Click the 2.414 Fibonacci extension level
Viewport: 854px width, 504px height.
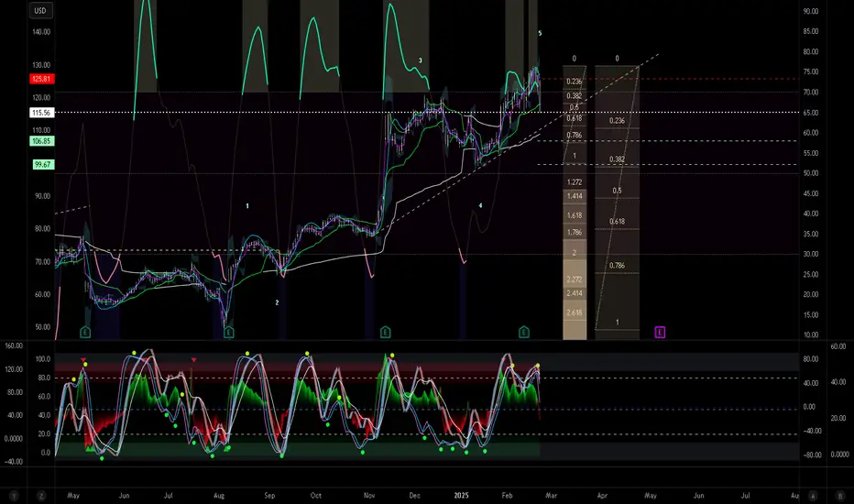coord(575,293)
